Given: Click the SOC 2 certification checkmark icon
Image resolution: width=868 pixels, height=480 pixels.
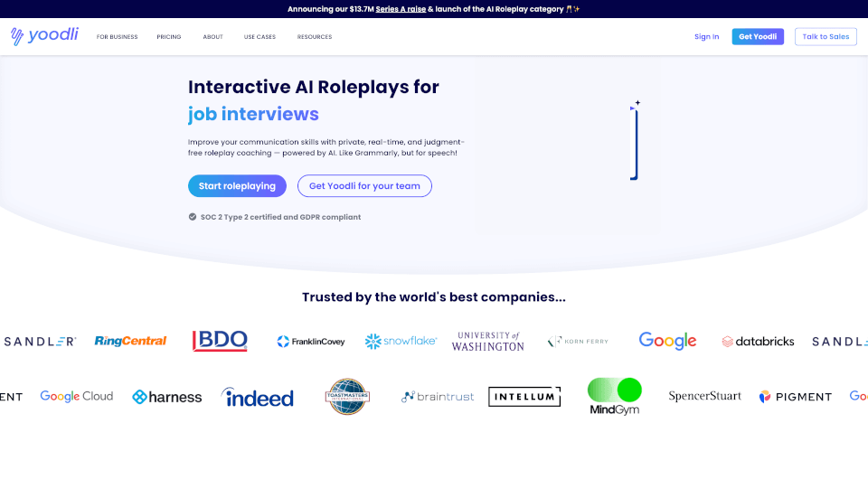Looking at the screenshot, I should click(x=192, y=217).
